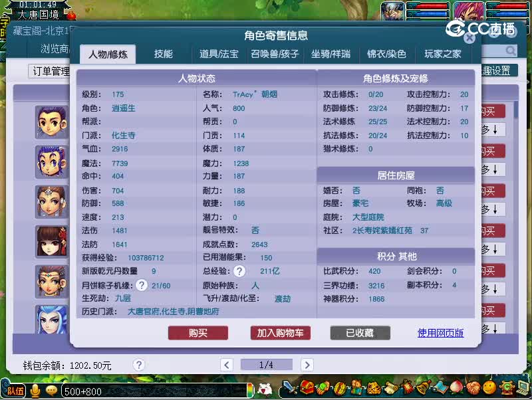Click the search magnifier in 藏宝阁 window

point(510,51)
